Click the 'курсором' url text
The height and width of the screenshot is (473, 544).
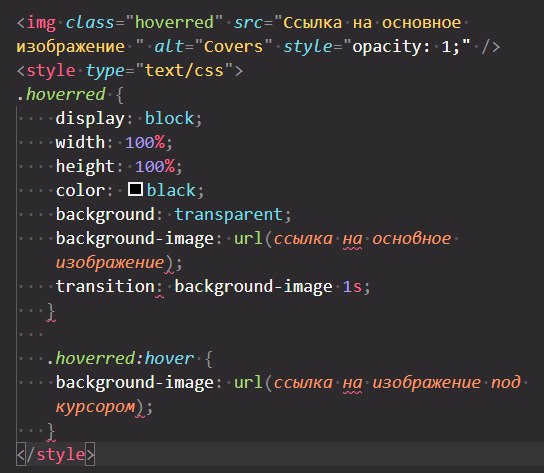[95, 406]
